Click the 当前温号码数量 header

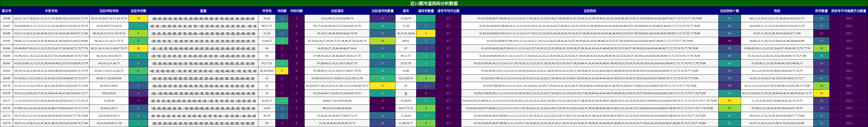click(383, 11)
